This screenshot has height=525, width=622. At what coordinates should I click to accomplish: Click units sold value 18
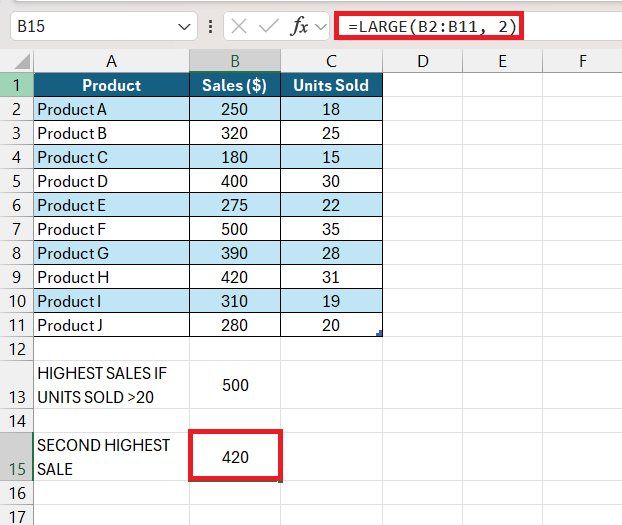pyautogui.click(x=331, y=109)
